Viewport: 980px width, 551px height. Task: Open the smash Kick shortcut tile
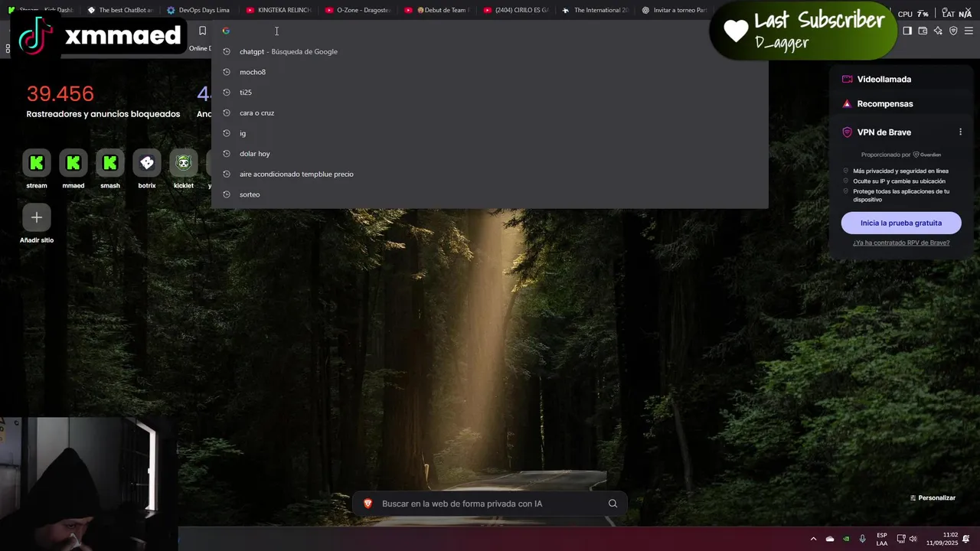point(110,163)
